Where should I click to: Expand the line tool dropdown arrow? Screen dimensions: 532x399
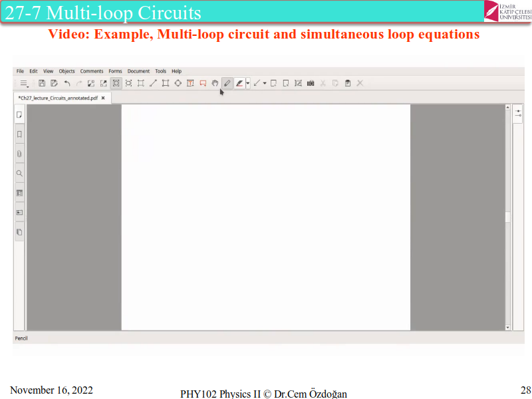tap(264, 84)
